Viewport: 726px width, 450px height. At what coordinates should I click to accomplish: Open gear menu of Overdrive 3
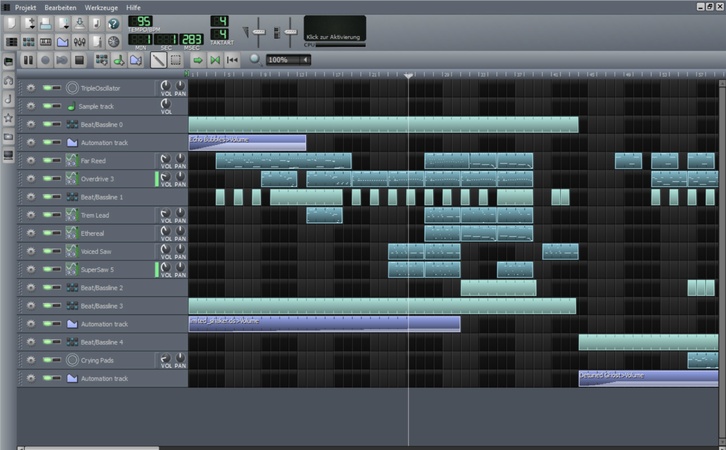coord(31,178)
